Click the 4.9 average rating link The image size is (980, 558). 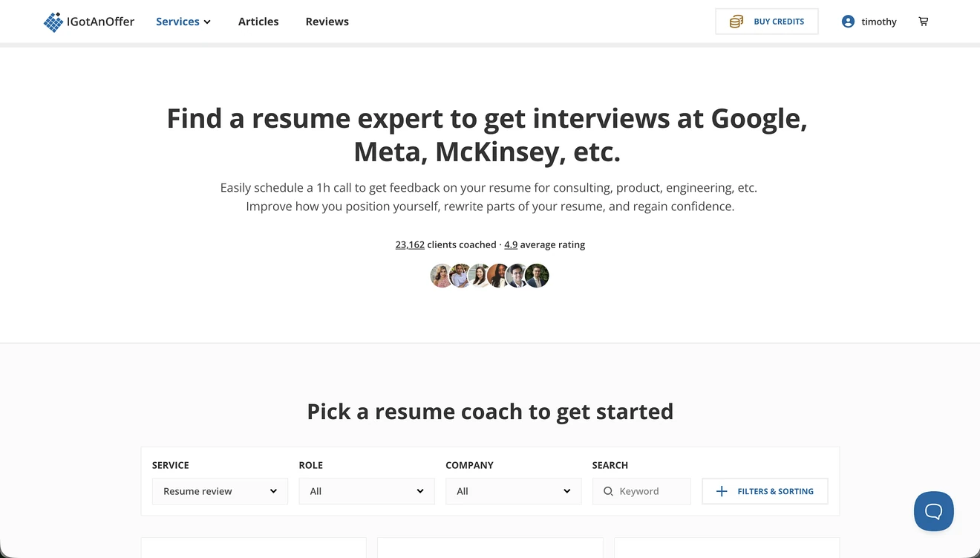point(511,244)
